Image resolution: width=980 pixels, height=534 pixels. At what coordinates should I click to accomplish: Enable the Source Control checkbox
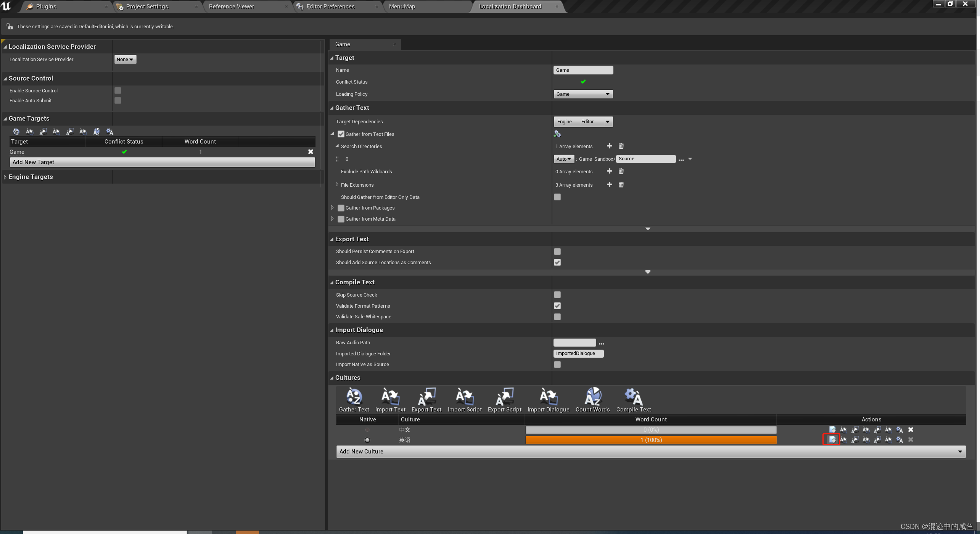click(x=118, y=90)
